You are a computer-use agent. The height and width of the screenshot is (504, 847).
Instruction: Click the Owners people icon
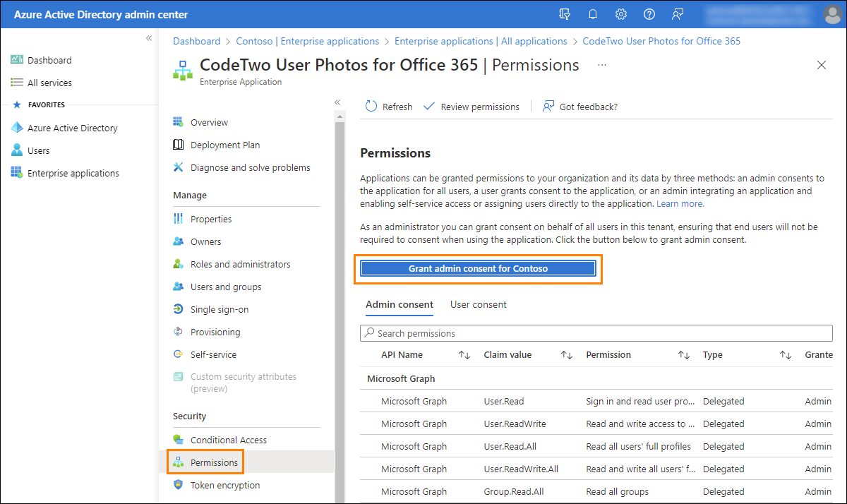179,241
